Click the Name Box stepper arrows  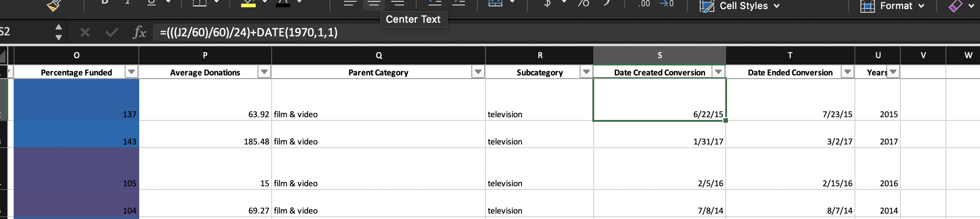click(x=58, y=32)
